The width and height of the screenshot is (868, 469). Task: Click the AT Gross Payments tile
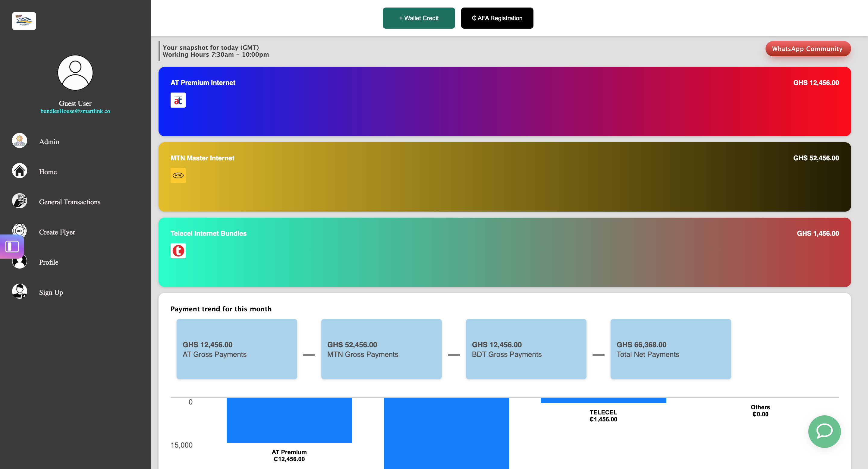pos(237,349)
